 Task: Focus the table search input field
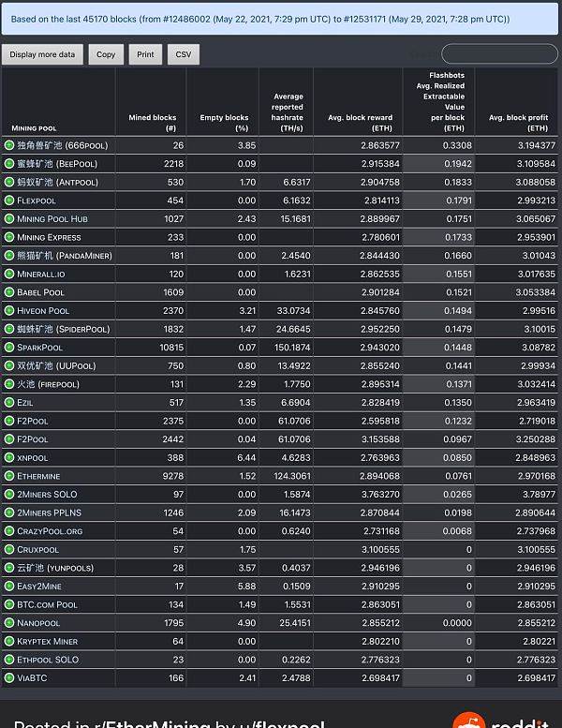click(x=499, y=54)
